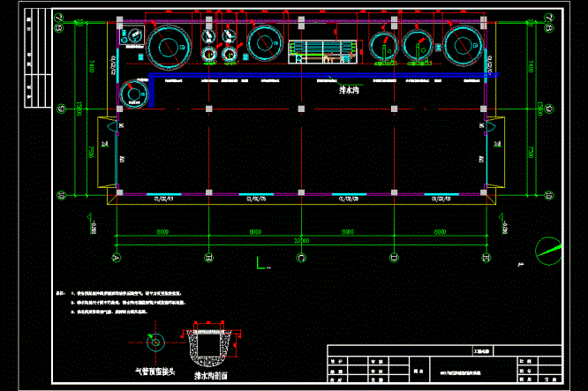Select the left 7200 vertical dimension text
The width and height of the screenshot is (588, 391).
pos(91,152)
